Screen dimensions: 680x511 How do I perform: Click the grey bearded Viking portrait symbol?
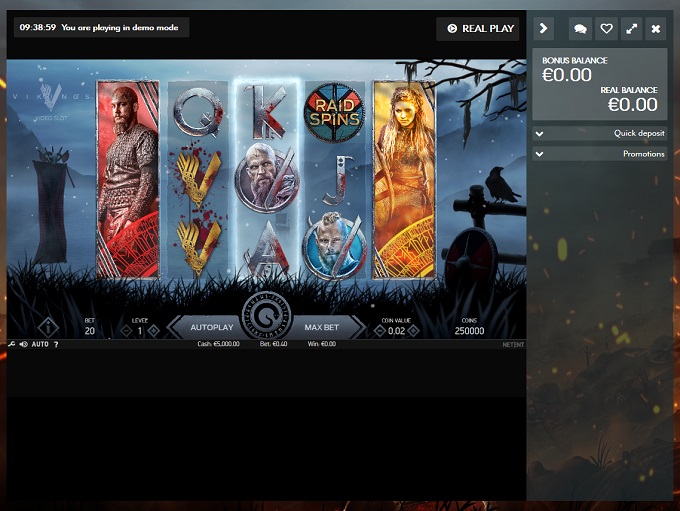pyautogui.click(x=267, y=178)
